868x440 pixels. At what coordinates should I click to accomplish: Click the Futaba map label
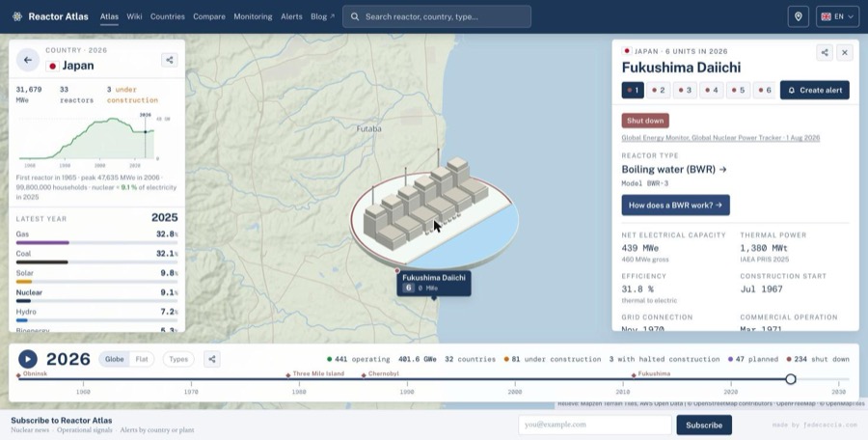tap(368, 128)
